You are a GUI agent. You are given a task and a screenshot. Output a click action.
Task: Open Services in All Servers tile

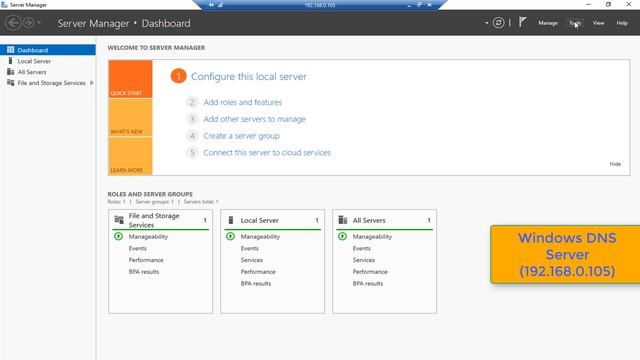(x=364, y=260)
